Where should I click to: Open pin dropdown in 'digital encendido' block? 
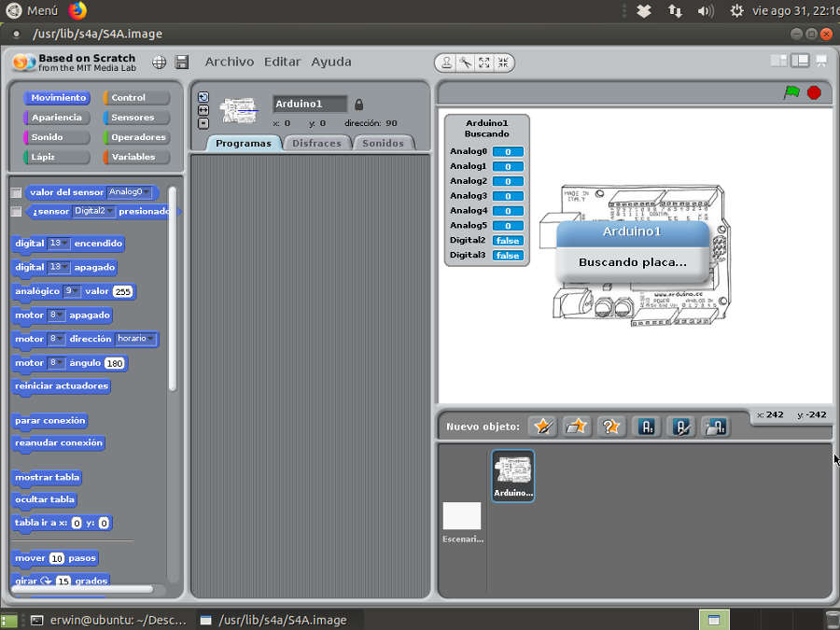[59, 244]
